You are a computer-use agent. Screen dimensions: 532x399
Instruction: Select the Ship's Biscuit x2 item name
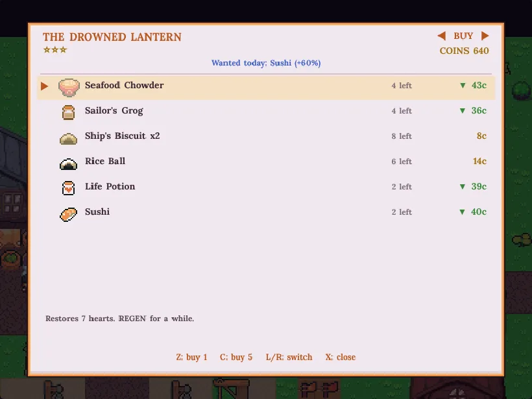[x=122, y=136]
